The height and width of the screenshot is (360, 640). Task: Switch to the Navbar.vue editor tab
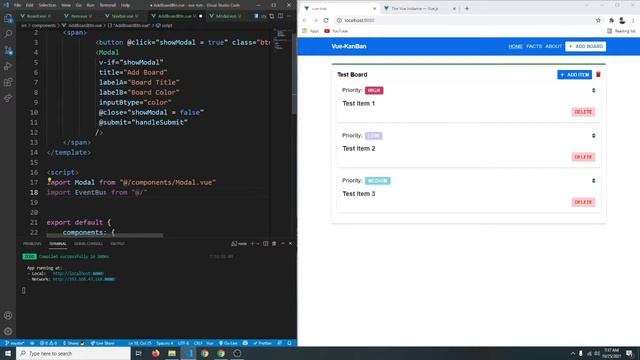122,16
